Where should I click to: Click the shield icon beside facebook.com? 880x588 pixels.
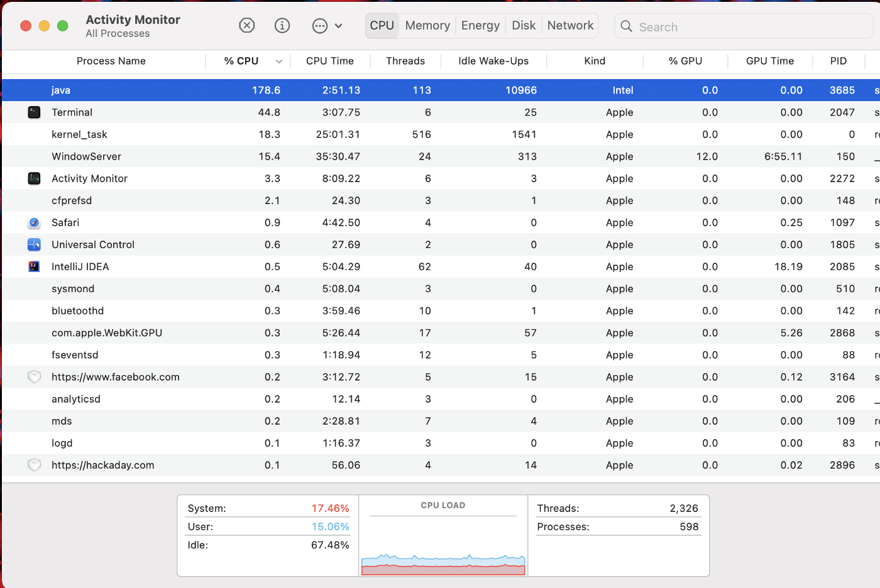pos(35,377)
